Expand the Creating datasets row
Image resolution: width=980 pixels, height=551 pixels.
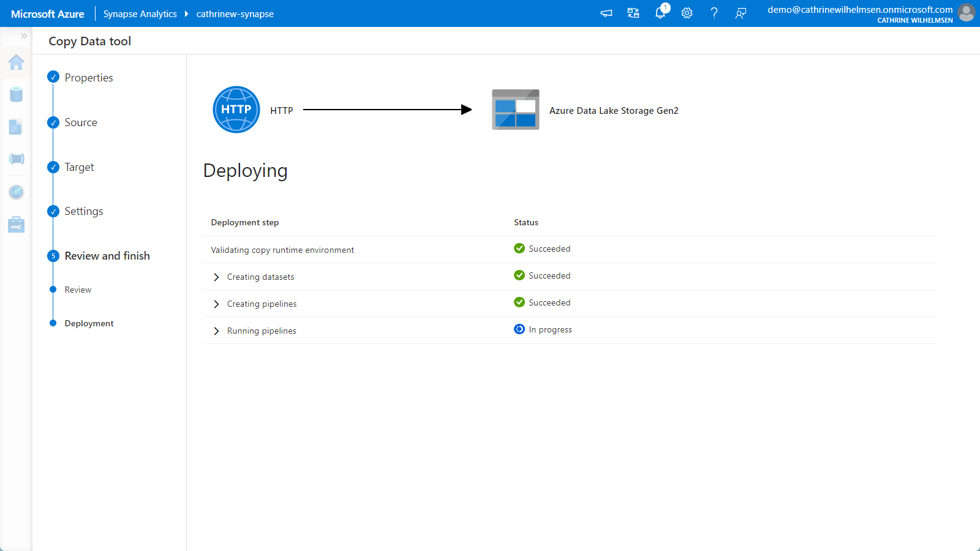click(216, 277)
